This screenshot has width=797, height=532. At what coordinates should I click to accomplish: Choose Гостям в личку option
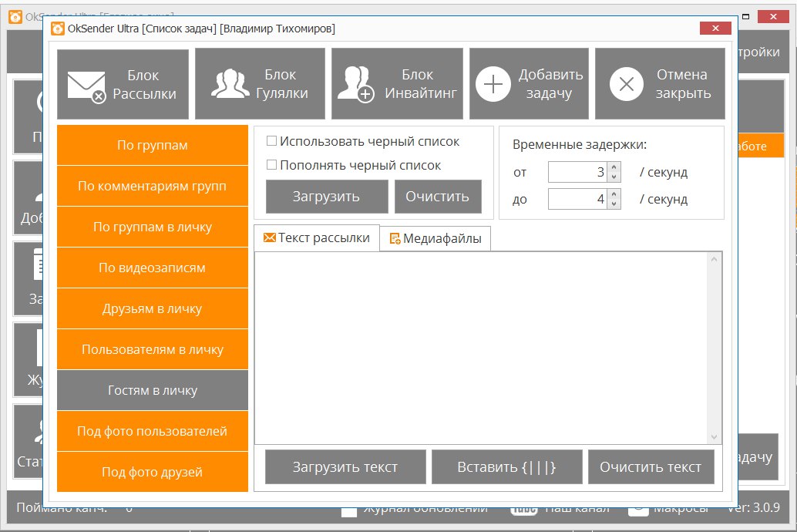click(153, 391)
